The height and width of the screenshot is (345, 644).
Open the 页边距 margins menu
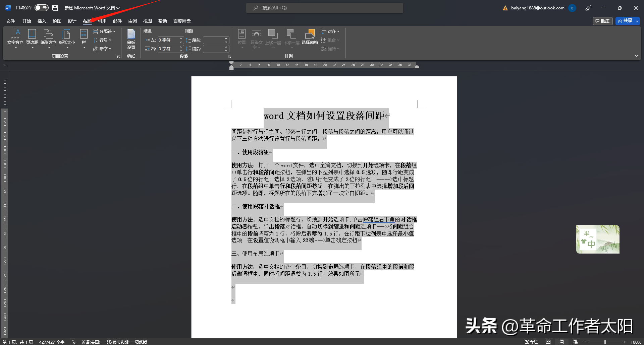[32, 38]
